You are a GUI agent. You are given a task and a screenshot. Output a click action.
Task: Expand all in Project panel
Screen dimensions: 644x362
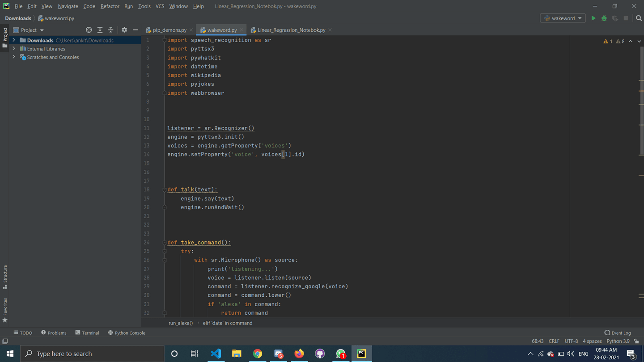tap(100, 30)
